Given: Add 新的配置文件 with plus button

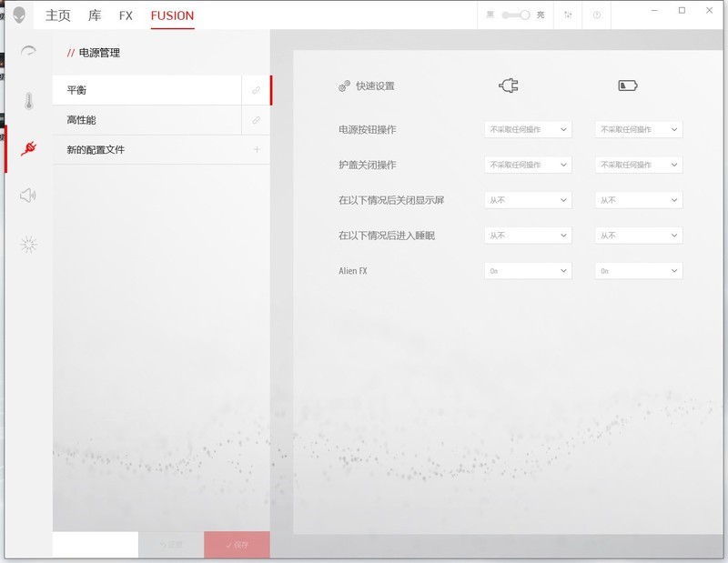Looking at the screenshot, I should click(x=257, y=148).
